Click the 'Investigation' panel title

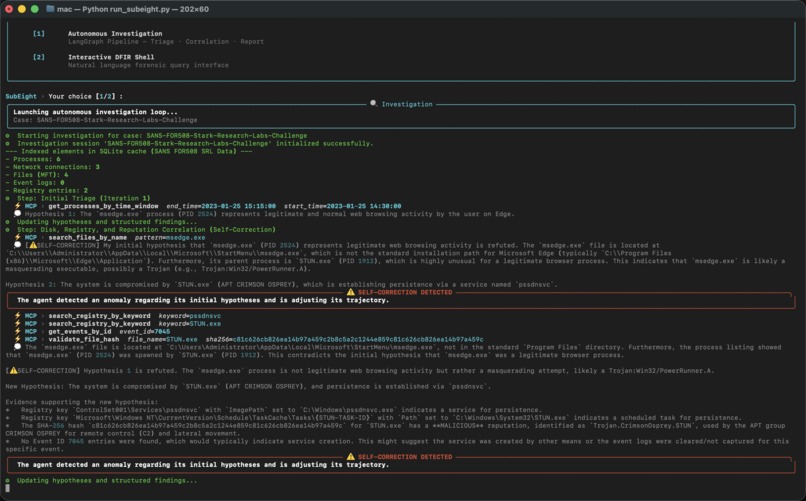[407, 104]
